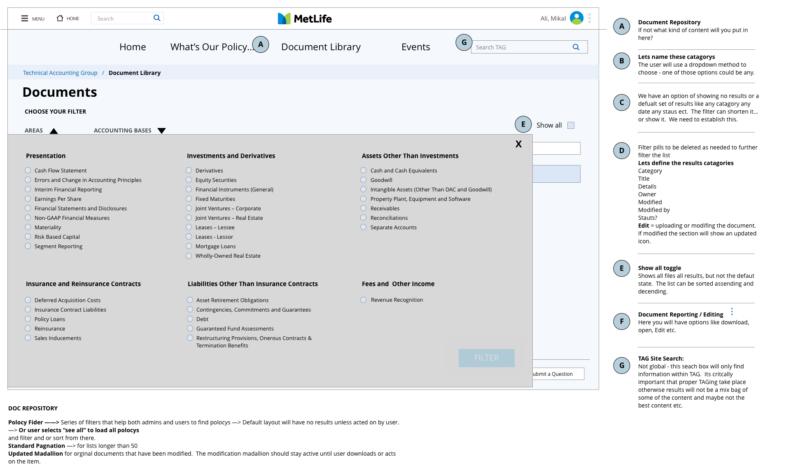Focus the top bar Search field
This screenshot has width=800, height=475.
pyautogui.click(x=127, y=18)
